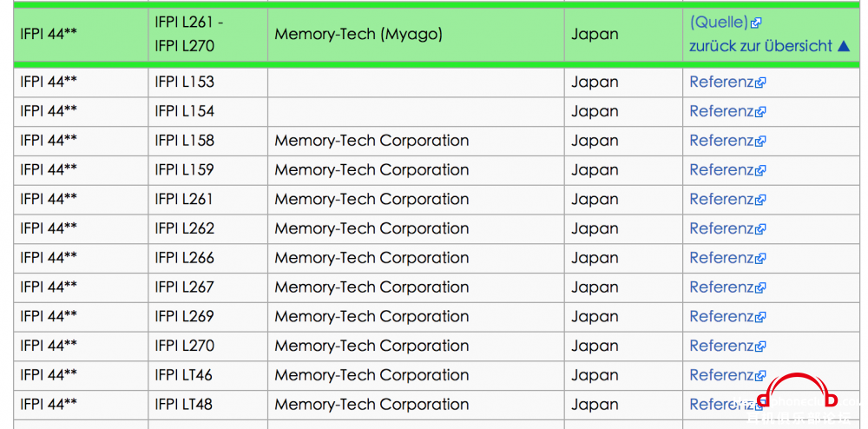
Task: Select the IFPI LT48 table cell
Action: [208, 405]
